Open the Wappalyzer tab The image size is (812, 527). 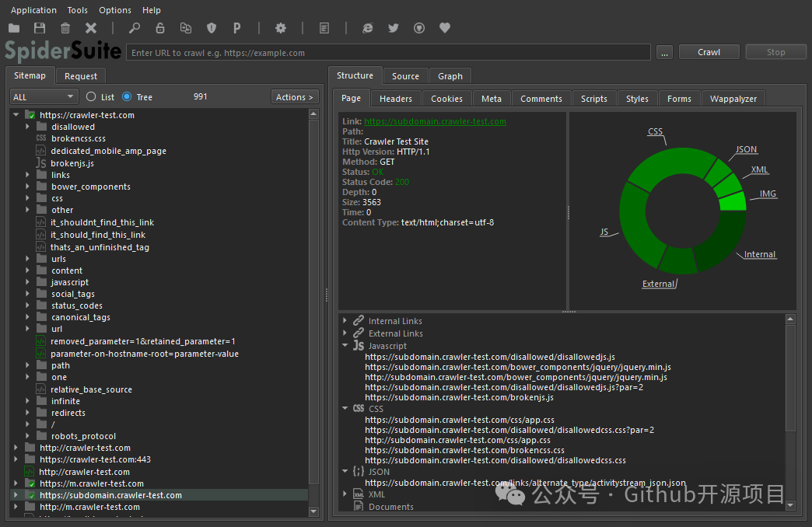coord(733,99)
